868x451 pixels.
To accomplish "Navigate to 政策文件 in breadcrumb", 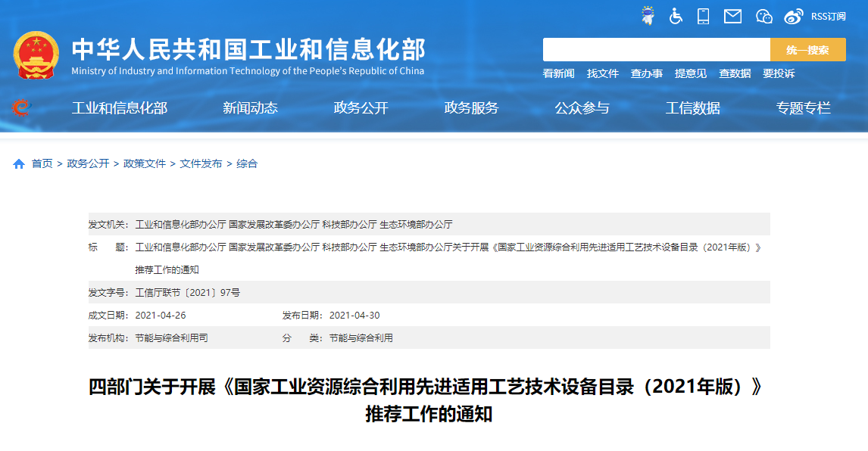I will pyautogui.click(x=145, y=163).
